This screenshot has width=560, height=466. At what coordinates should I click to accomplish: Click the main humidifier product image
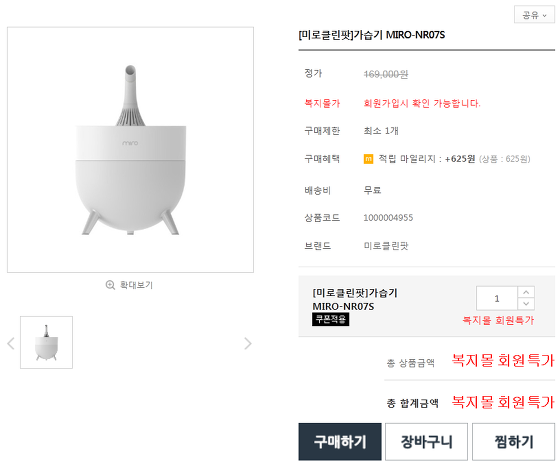coord(130,150)
